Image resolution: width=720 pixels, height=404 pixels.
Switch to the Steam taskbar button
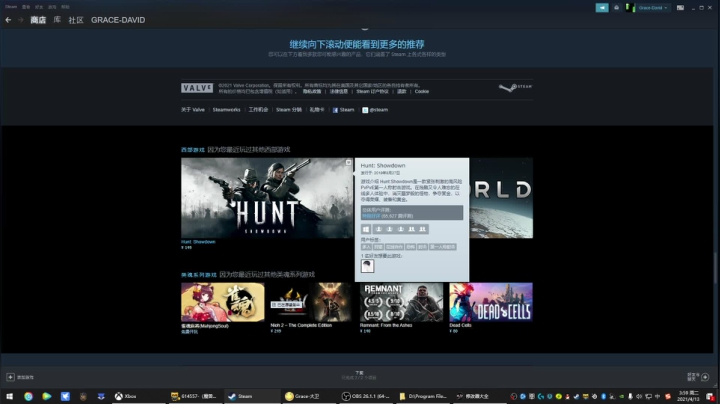tap(252, 396)
